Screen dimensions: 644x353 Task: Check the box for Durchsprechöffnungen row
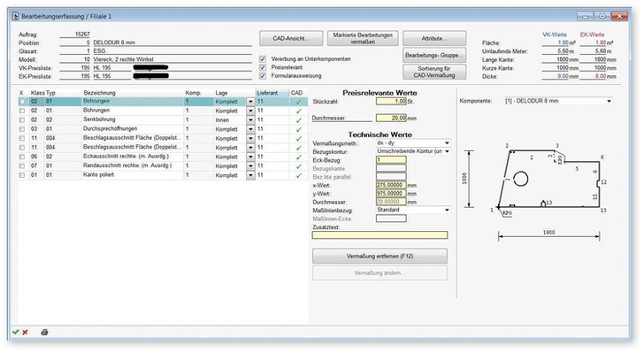click(x=22, y=129)
